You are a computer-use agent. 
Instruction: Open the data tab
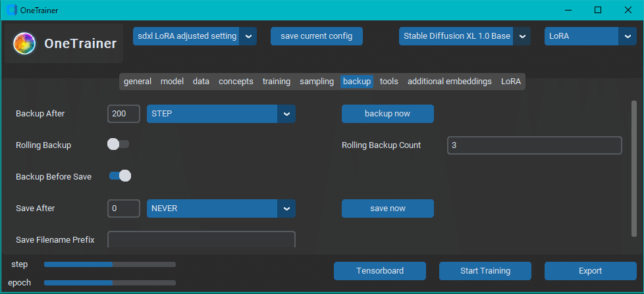point(201,82)
